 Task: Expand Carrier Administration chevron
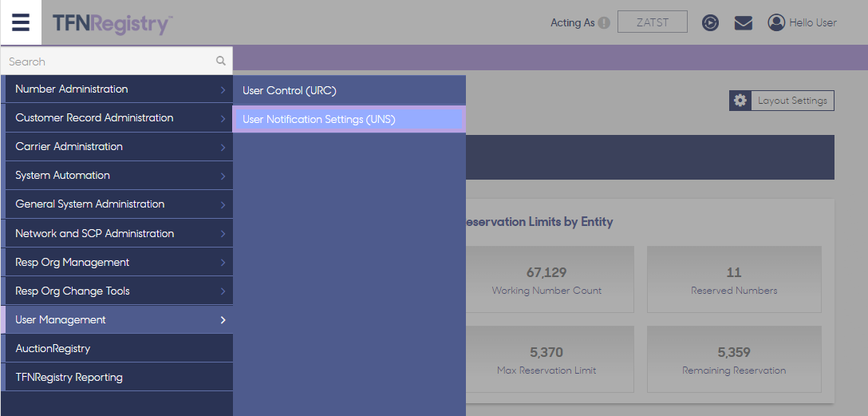point(223,148)
